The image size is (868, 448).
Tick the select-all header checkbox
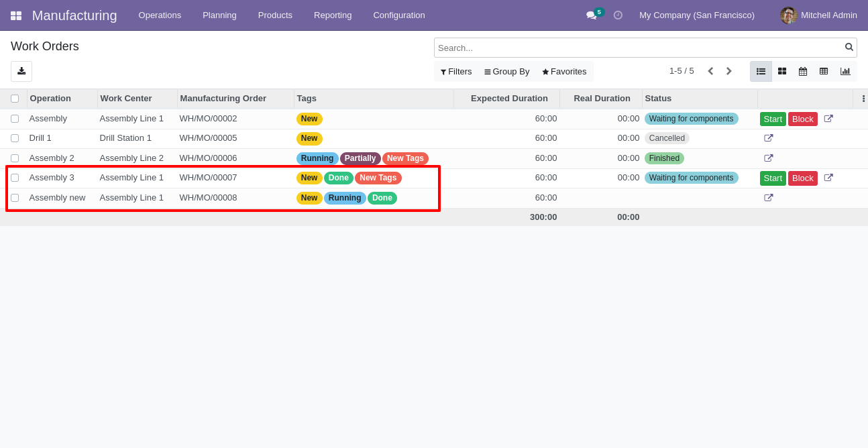(15, 99)
